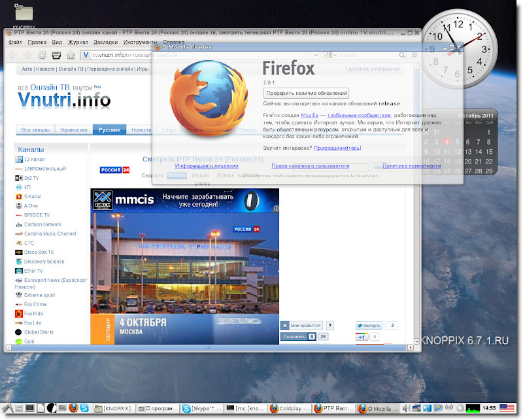Open Fox Life channel link
The image size is (523, 420).
pyautogui.click(x=32, y=323)
